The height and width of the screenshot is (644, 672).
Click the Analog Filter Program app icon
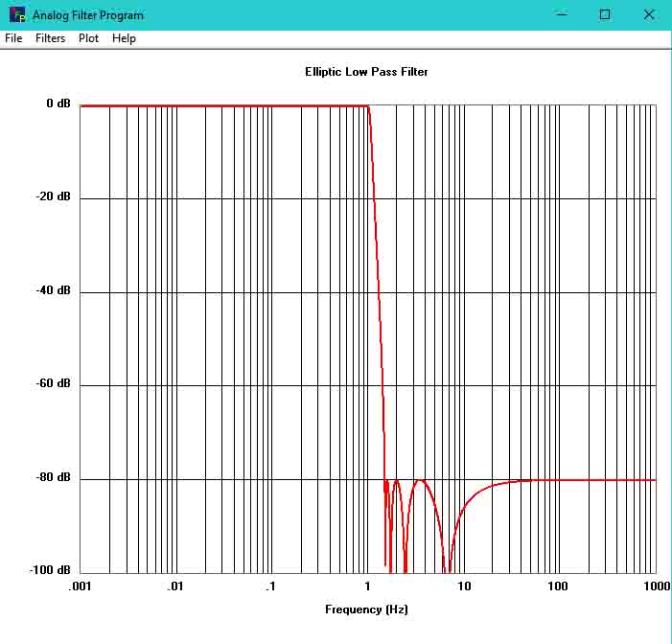tap(17, 15)
